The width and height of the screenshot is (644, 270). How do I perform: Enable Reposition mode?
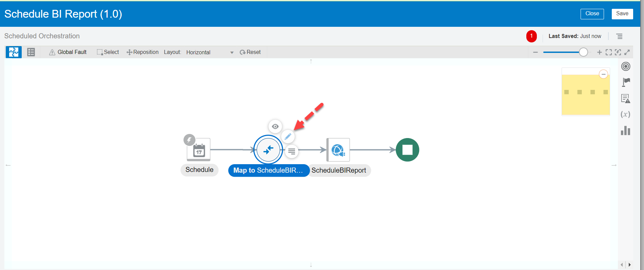click(x=142, y=52)
